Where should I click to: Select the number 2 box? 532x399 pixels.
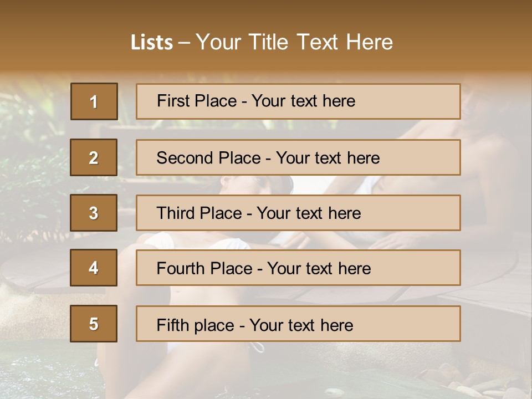pyautogui.click(x=94, y=157)
